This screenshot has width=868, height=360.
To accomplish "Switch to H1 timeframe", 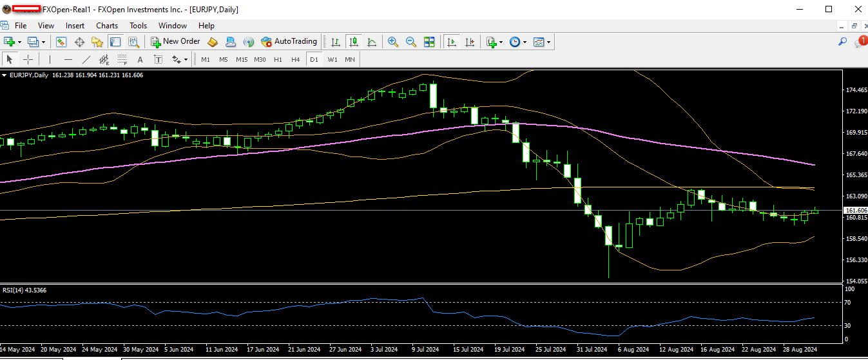I will click(278, 59).
